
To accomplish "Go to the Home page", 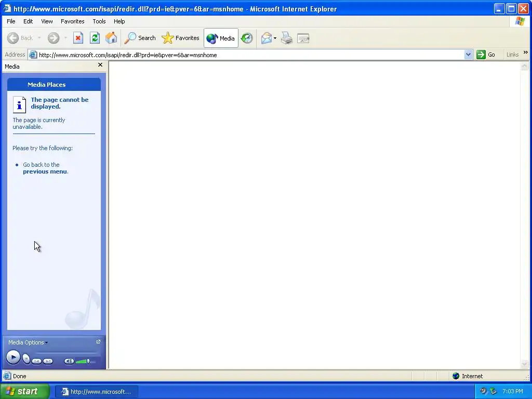I will (111, 38).
